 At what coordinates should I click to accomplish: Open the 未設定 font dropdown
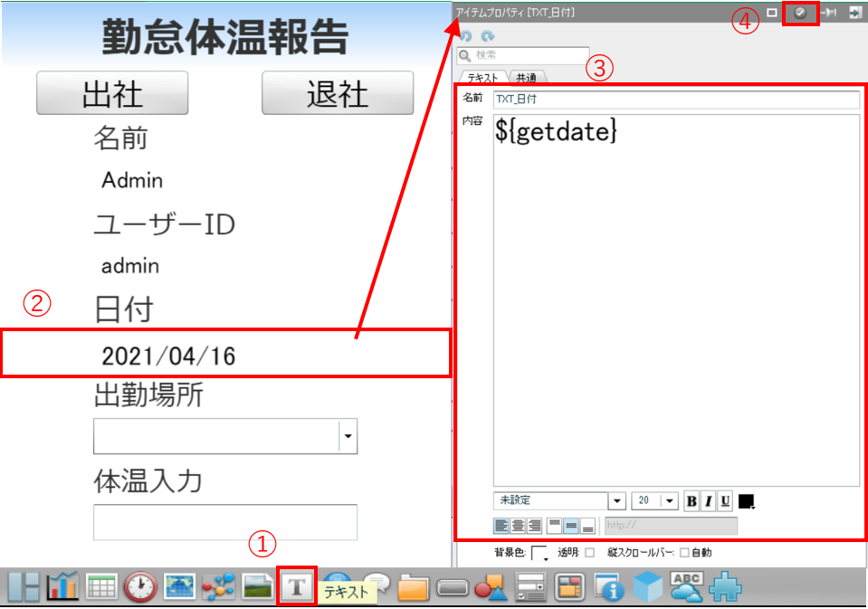click(618, 500)
